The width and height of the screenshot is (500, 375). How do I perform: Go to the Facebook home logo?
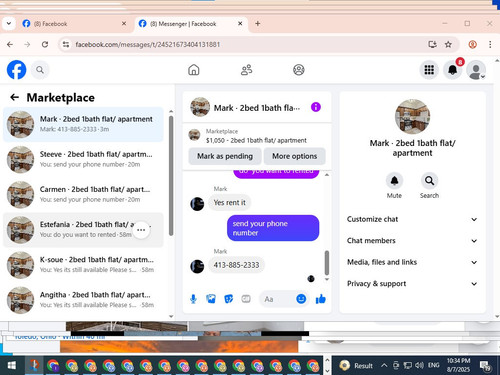pos(16,70)
